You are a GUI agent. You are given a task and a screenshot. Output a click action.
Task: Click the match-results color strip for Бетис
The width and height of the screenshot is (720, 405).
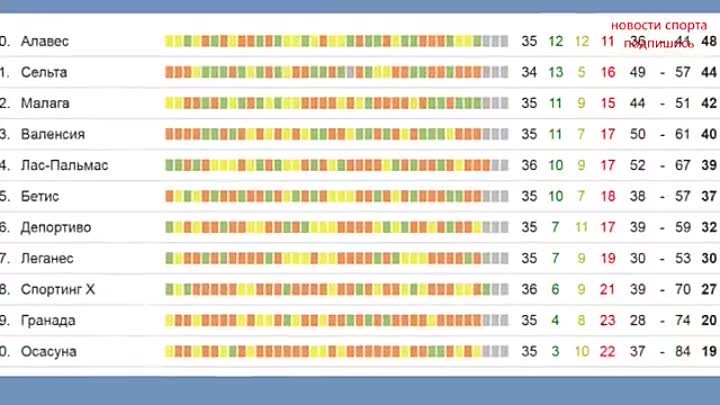click(336, 196)
